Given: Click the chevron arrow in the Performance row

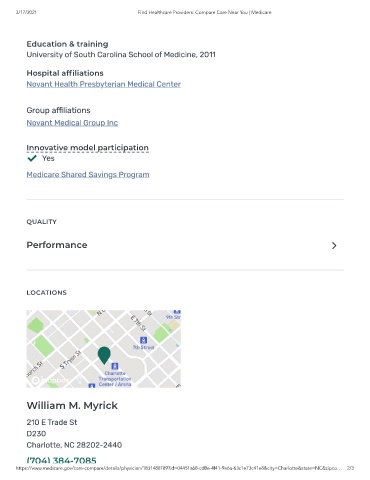Looking at the screenshot, I should point(334,246).
